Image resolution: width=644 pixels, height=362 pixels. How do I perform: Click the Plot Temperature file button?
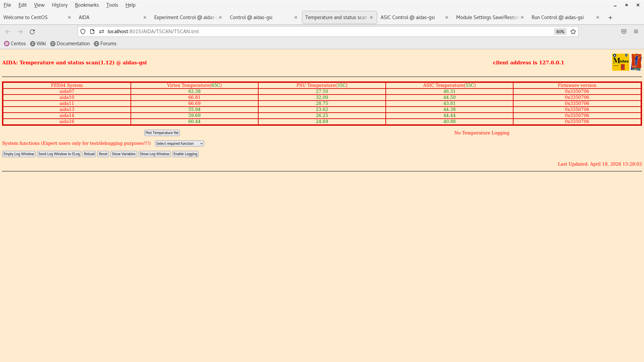(162, 133)
